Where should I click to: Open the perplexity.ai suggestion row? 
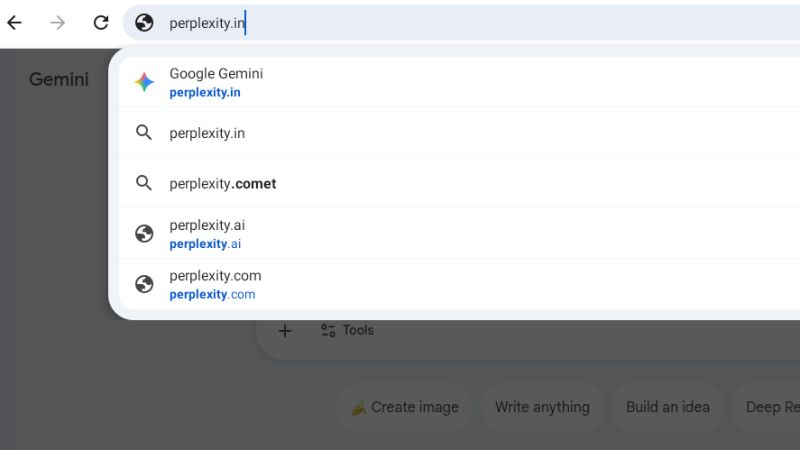point(459,234)
